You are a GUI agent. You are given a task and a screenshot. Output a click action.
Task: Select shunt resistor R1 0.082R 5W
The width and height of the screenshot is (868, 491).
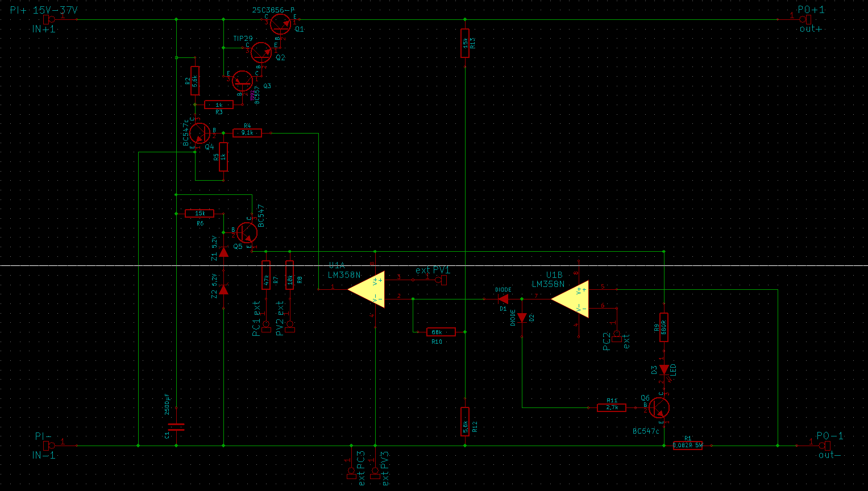[x=688, y=446]
